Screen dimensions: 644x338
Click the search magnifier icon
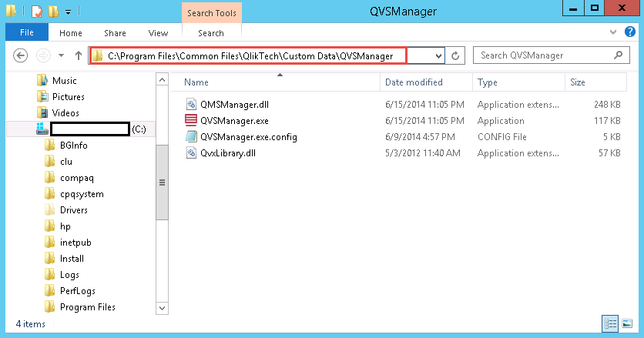618,55
